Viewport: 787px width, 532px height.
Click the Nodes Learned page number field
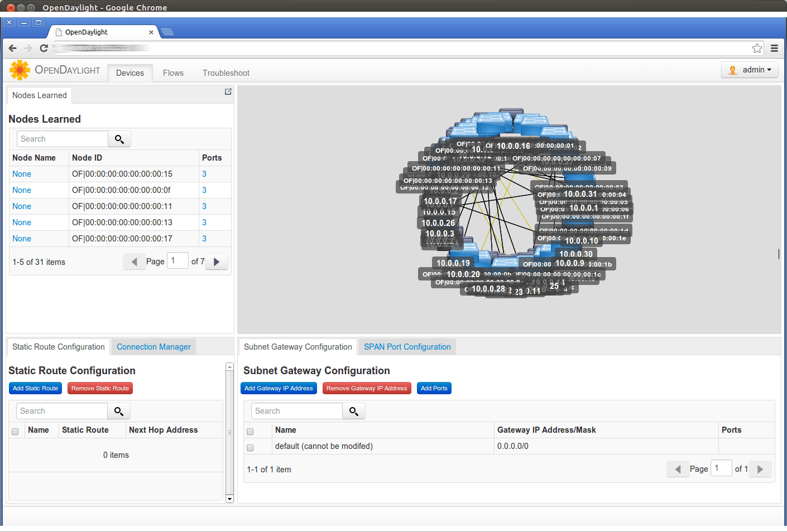(x=177, y=261)
